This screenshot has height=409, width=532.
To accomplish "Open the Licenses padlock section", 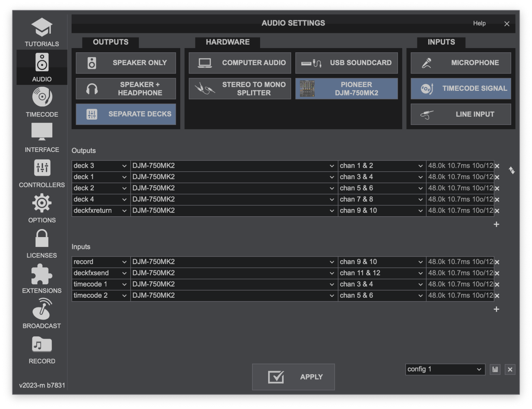I will [x=42, y=244].
